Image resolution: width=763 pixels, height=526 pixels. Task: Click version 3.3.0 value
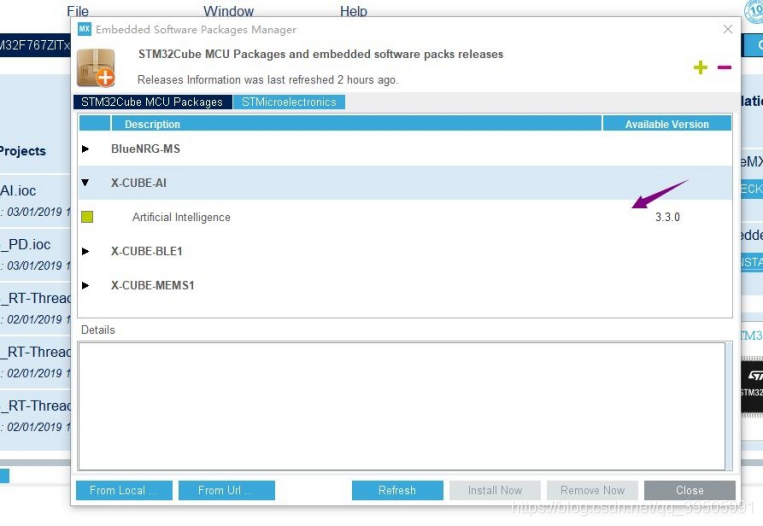(x=667, y=217)
